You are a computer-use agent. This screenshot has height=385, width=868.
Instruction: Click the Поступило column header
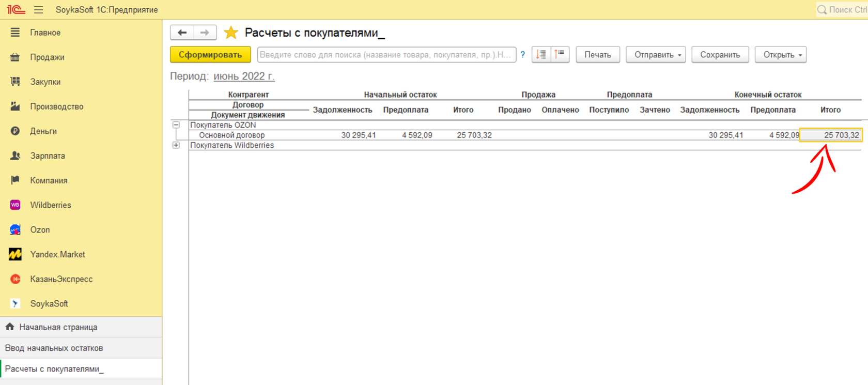pos(609,110)
